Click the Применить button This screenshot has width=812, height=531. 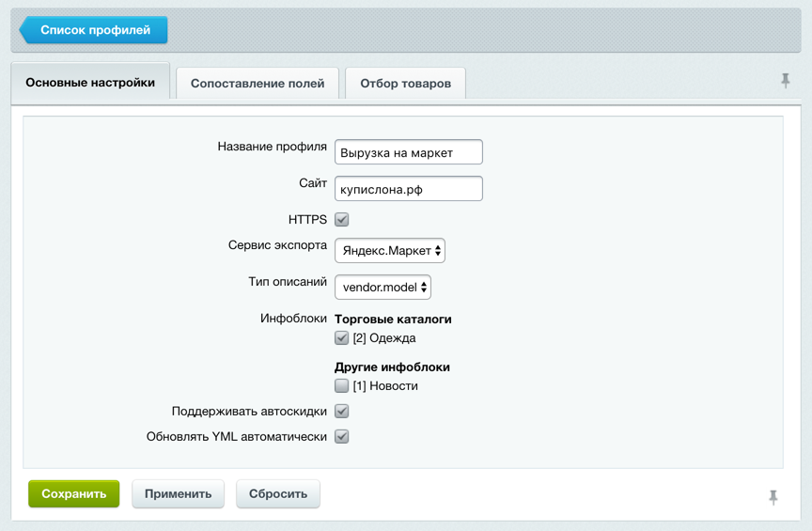178,494
